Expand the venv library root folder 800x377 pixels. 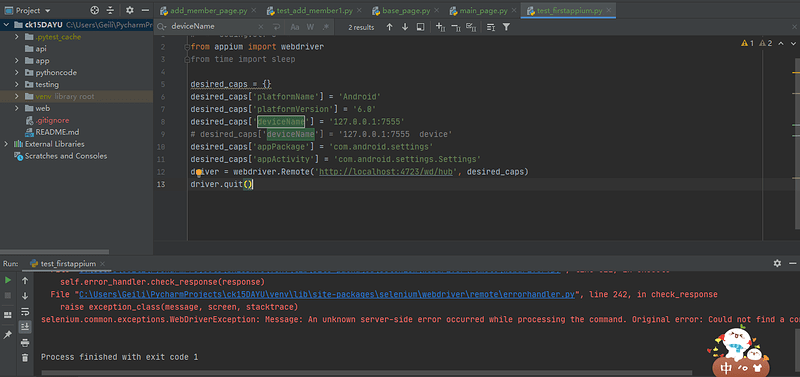pos(17,96)
